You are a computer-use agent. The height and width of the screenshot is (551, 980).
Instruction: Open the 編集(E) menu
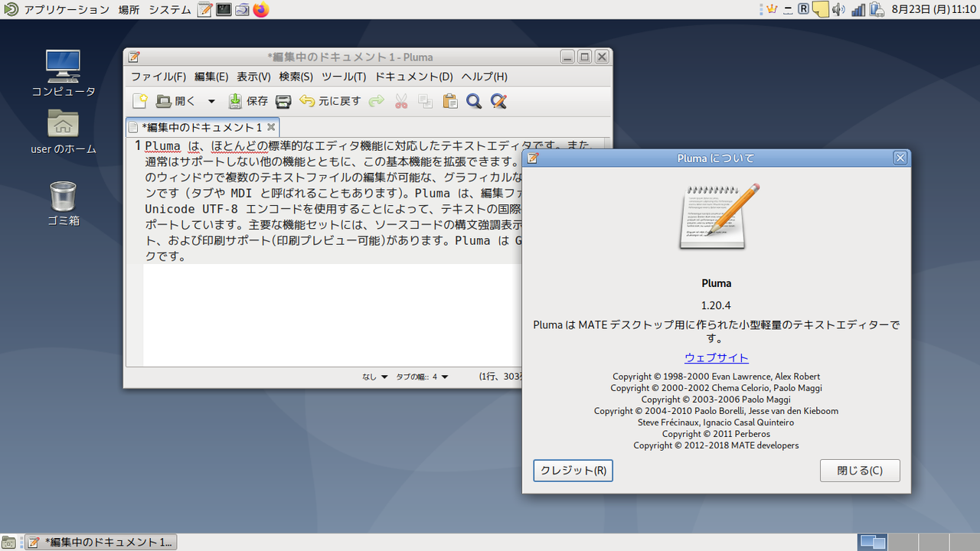[x=211, y=77]
